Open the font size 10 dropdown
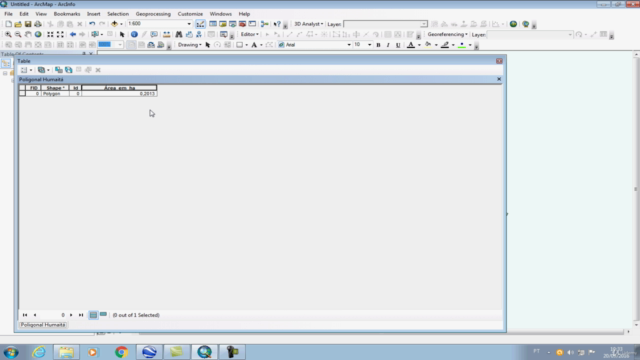 point(370,45)
